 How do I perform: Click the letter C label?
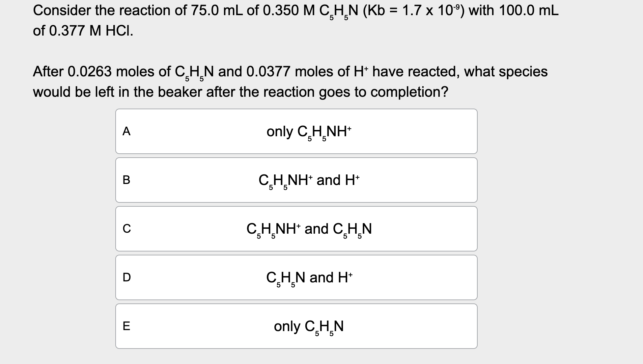click(126, 228)
